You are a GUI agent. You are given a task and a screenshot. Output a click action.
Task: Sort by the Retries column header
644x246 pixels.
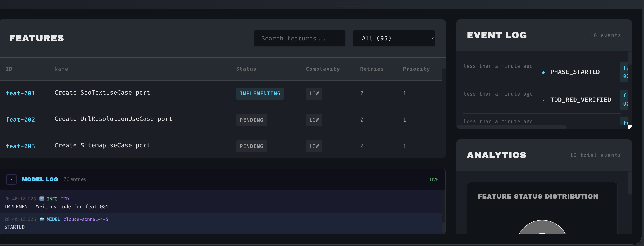372,69
